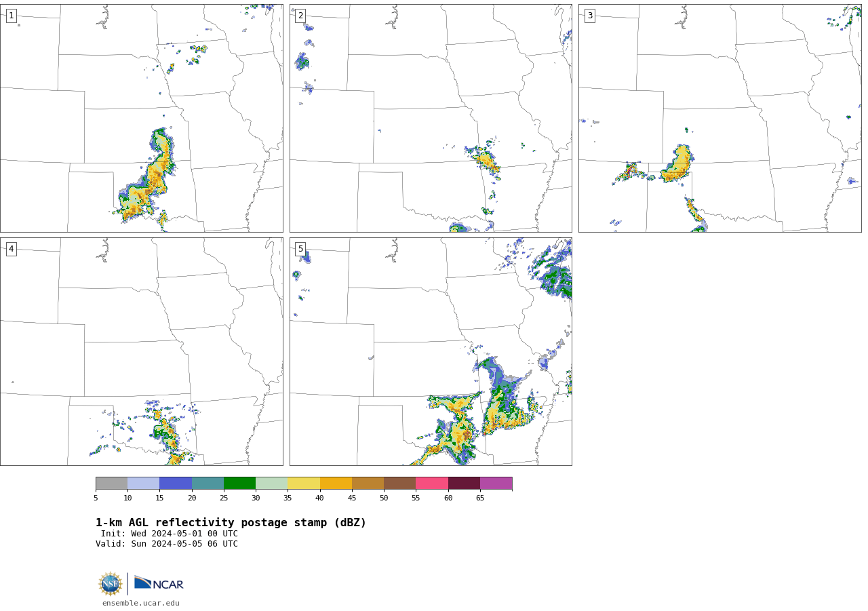The height and width of the screenshot is (611, 868).
Task: Click the colorbar tick label '50'
Action: pyautogui.click(x=384, y=498)
